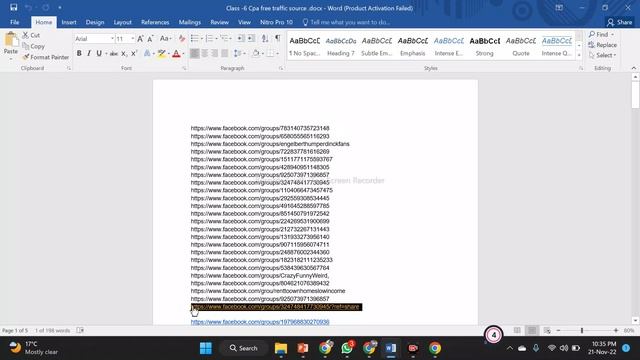The width and height of the screenshot is (640, 360).
Task: Open File Explorer from the taskbar
Action: click(x=281, y=348)
